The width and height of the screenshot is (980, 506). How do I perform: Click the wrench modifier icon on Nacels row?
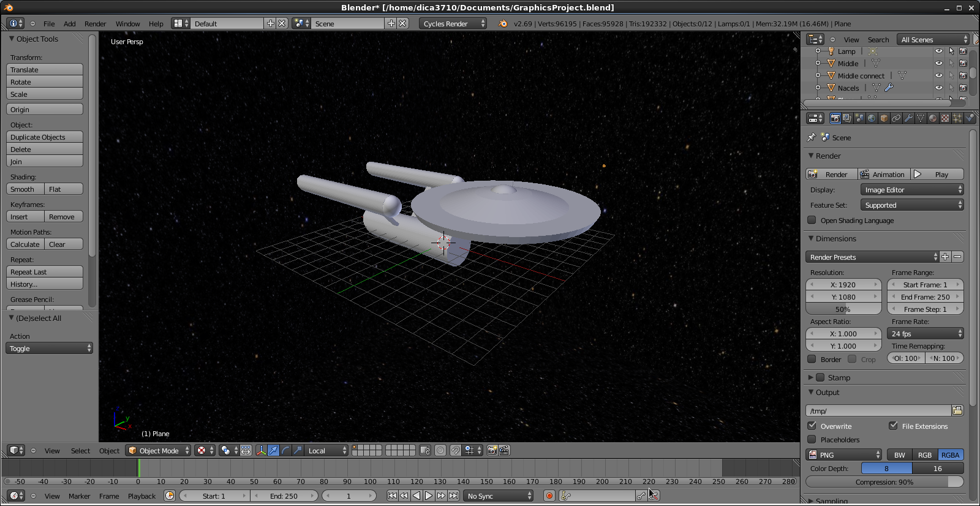click(x=889, y=88)
